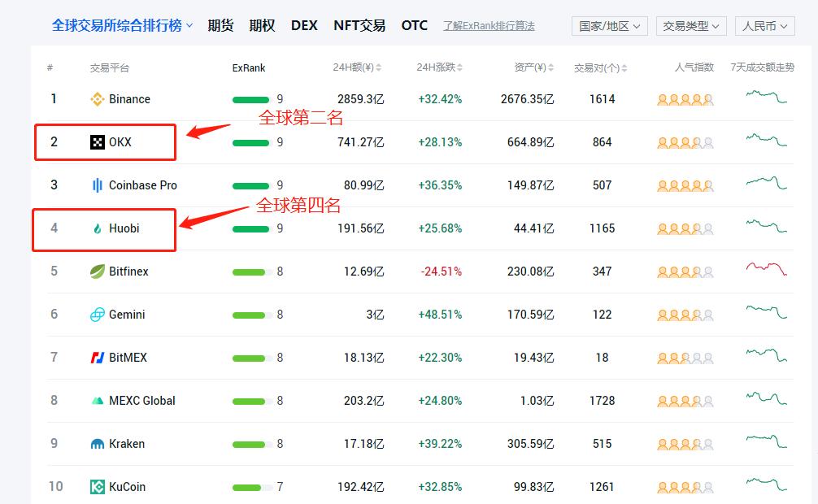Switch to the NFT交易 tab

click(359, 25)
